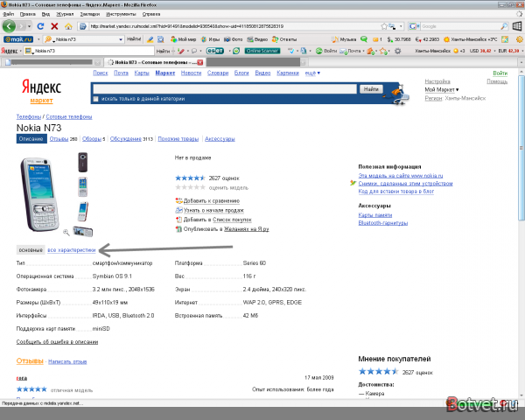
Task: Go back with the green Back arrow
Action: (9, 26)
